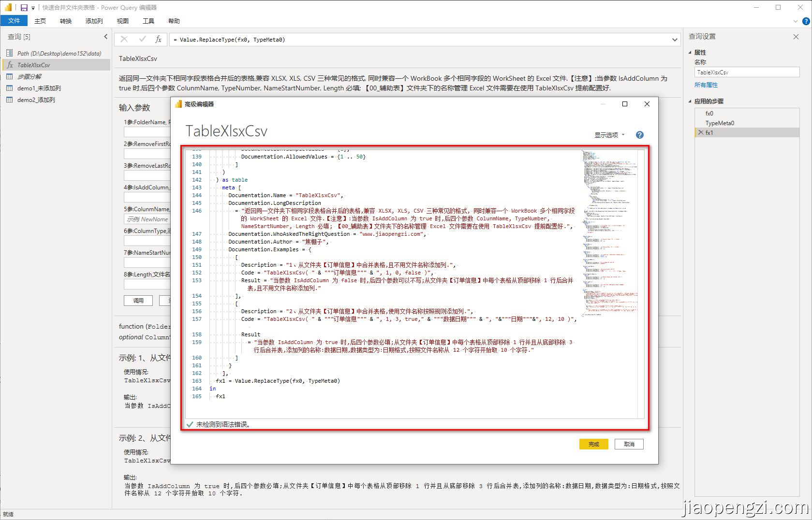Open the 所有属性 link

pyautogui.click(x=706, y=85)
